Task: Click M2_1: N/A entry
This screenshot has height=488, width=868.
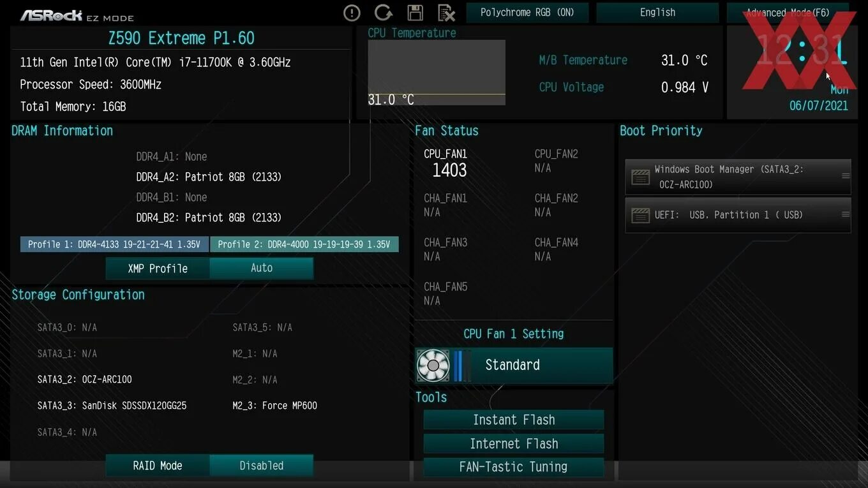Action: tap(255, 353)
